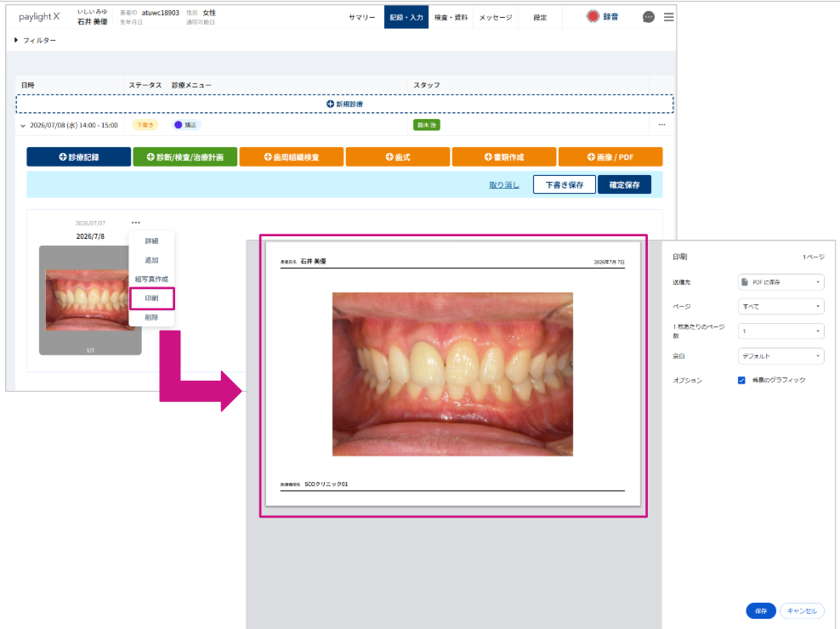Open the 余白 デフォルト dropdown
This screenshot has height=629, width=840.
click(x=780, y=356)
